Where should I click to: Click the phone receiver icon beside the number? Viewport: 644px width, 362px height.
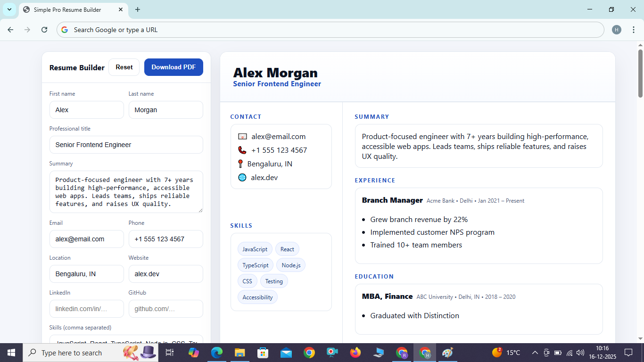[242, 150]
